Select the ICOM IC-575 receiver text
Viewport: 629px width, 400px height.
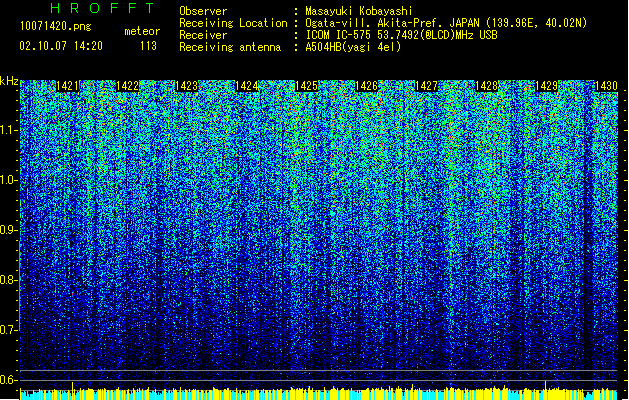pos(401,35)
